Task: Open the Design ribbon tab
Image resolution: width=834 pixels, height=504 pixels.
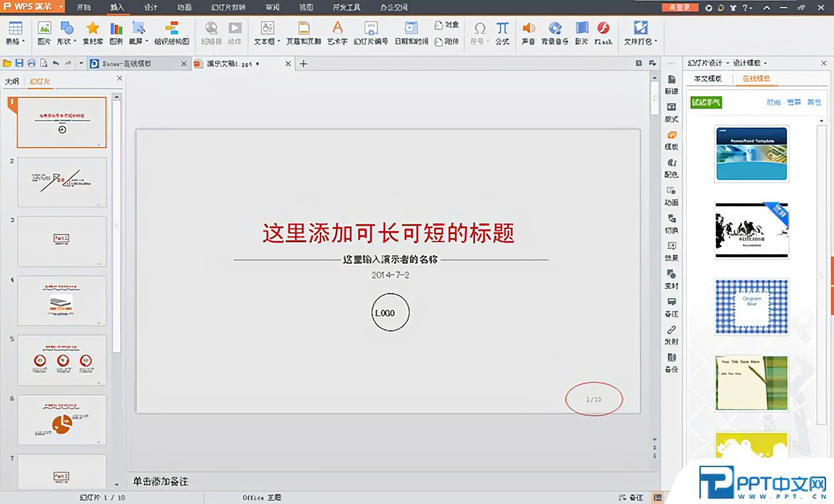Action: 151,8
